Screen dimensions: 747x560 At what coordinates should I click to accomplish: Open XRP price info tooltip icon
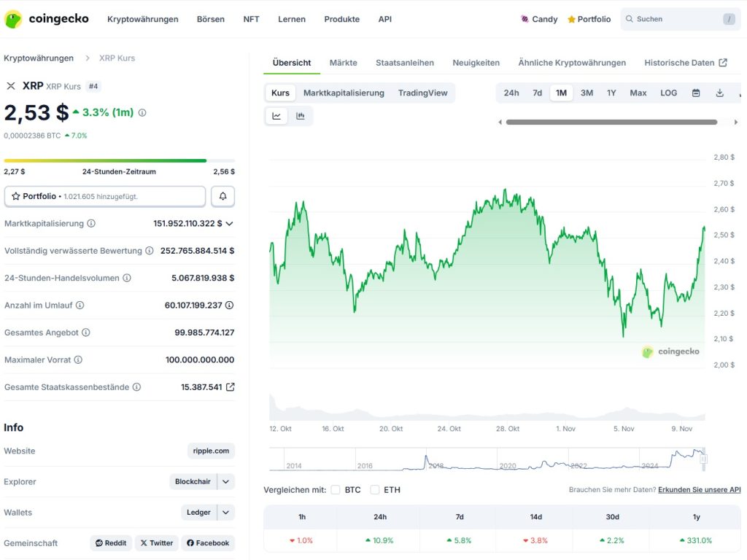coord(141,113)
